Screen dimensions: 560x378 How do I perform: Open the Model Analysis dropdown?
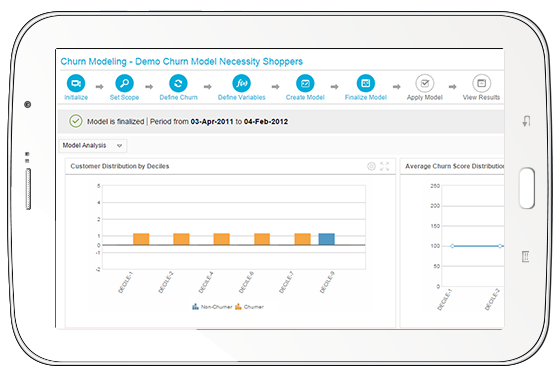pyautogui.click(x=92, y=145)
